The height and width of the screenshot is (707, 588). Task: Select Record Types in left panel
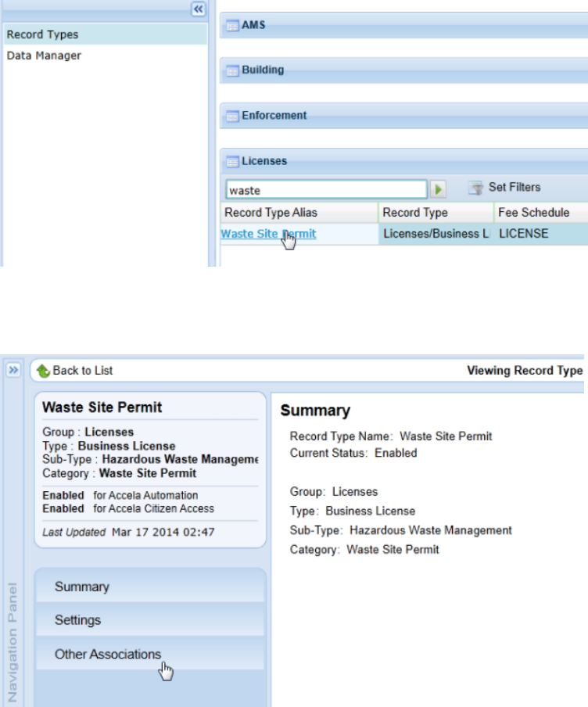106,34
